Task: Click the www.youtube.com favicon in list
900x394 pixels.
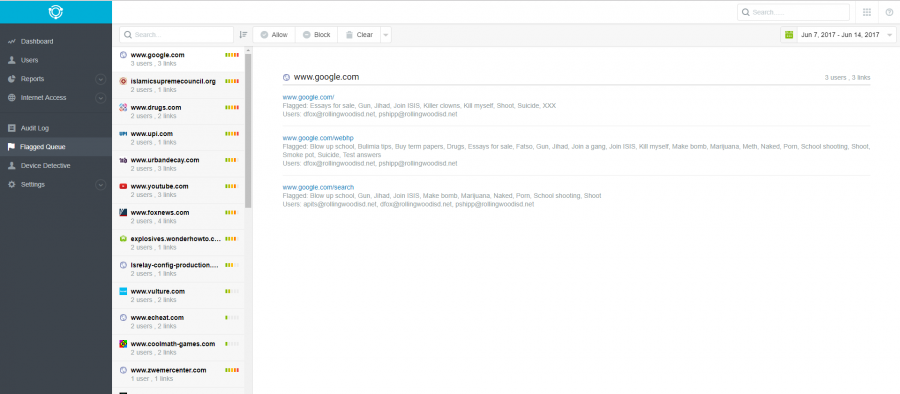Action: point(123,186)
